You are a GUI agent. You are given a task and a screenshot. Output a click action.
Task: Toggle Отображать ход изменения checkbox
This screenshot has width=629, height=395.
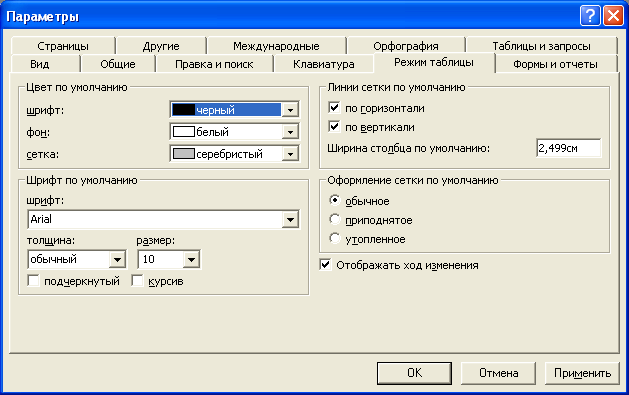click(325, 265)
